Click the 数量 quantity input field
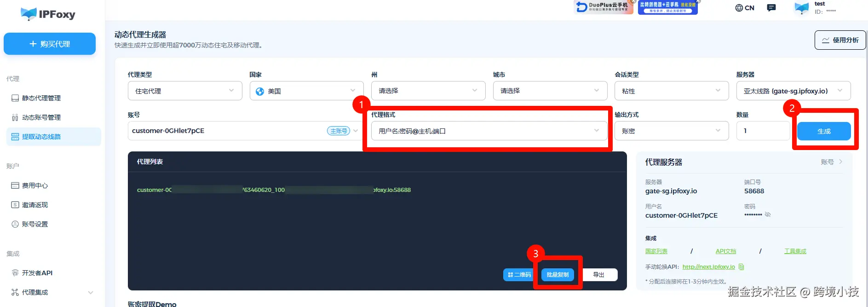Image resolution: width=868 pixels, height=307 pixels. coord(763,131)
